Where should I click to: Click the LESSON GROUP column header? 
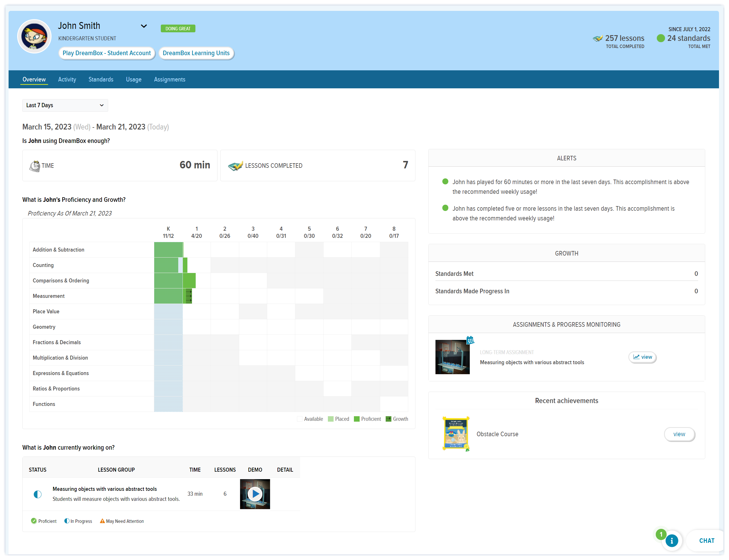click(116, 470)
